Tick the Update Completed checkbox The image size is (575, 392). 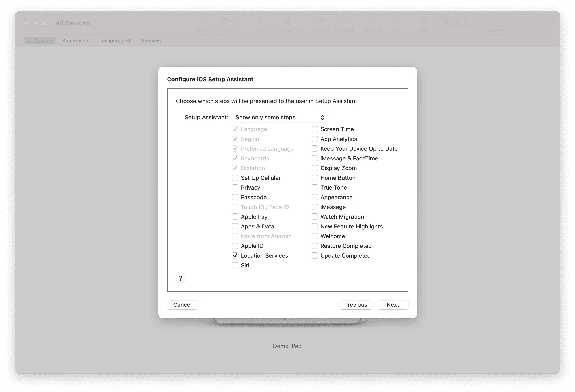(314, 255)
